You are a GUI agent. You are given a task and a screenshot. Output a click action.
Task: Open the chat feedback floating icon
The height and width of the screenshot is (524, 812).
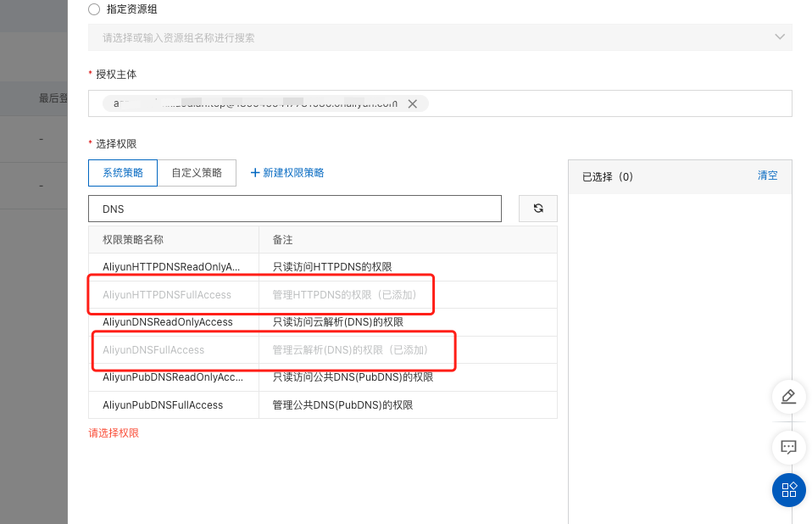pyautogui.click(x=789, y=447)
